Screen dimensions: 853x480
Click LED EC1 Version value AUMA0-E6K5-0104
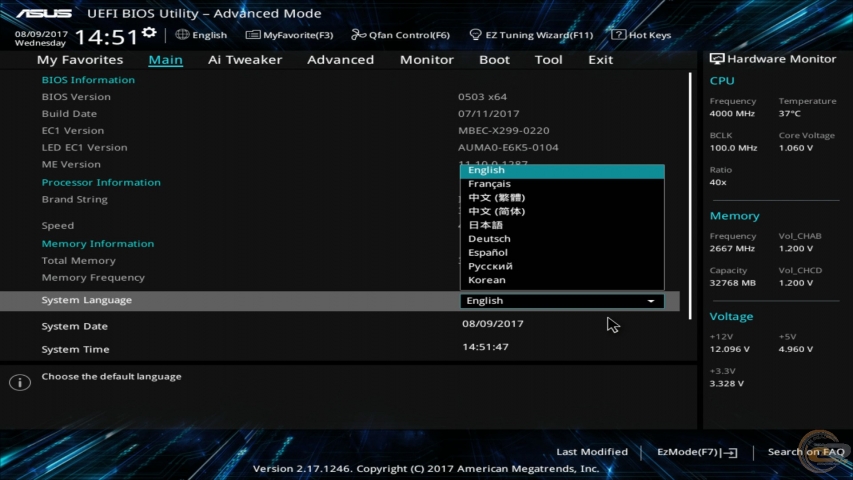508,147
